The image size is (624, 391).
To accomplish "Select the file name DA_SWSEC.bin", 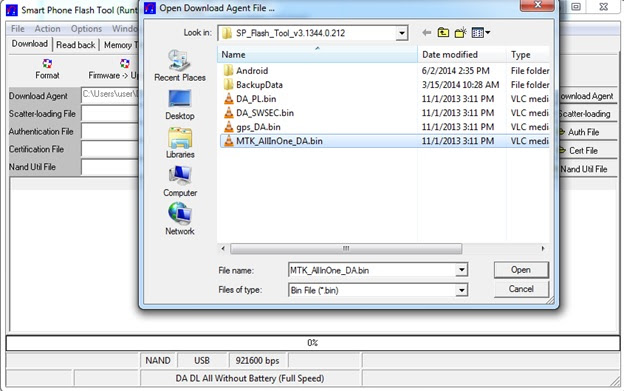I will coord(265,113).
